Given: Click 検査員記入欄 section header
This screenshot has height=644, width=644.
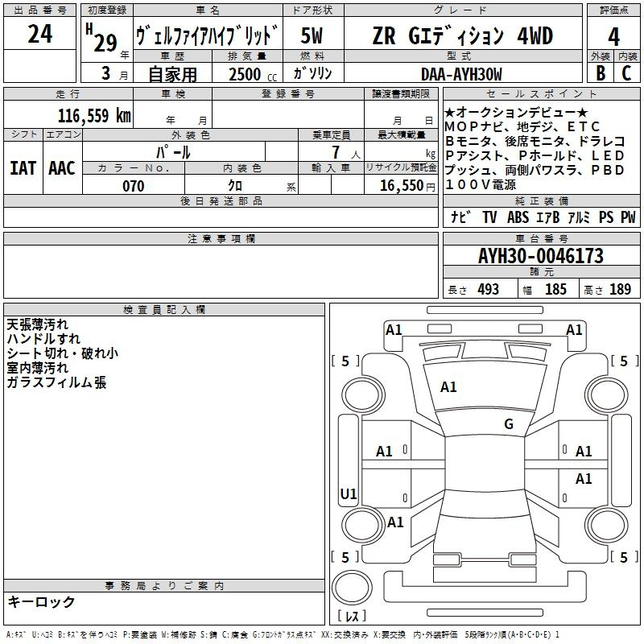Looking at the screenshot, I should [x=164, y=310].
